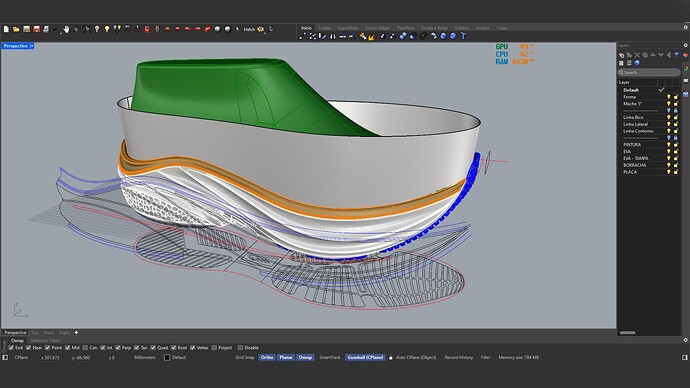Screen dimensions: 690x388
Task: Click the layer Filter funnel icon
Action: point(676,55)
